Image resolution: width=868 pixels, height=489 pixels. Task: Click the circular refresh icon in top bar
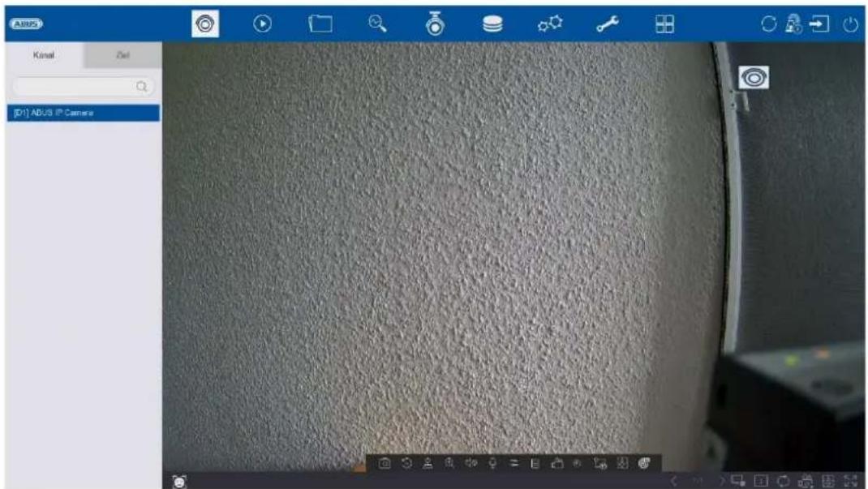[768, 24]
